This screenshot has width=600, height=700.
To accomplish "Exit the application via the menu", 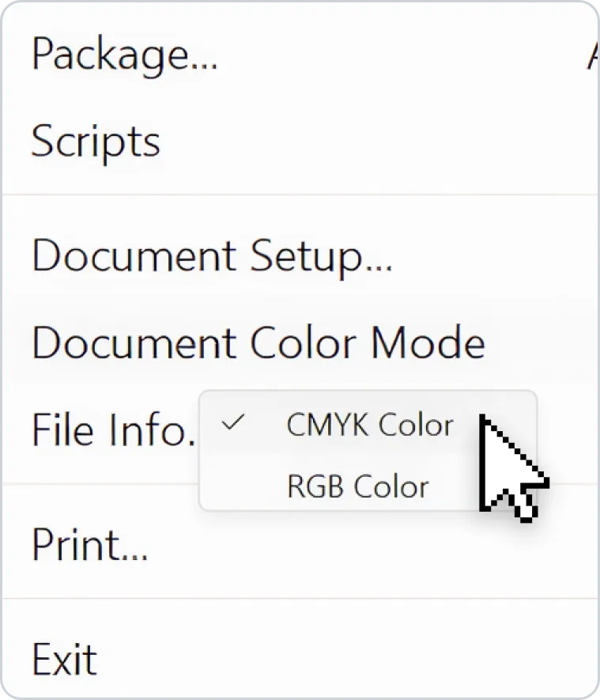I will point(300,659).
